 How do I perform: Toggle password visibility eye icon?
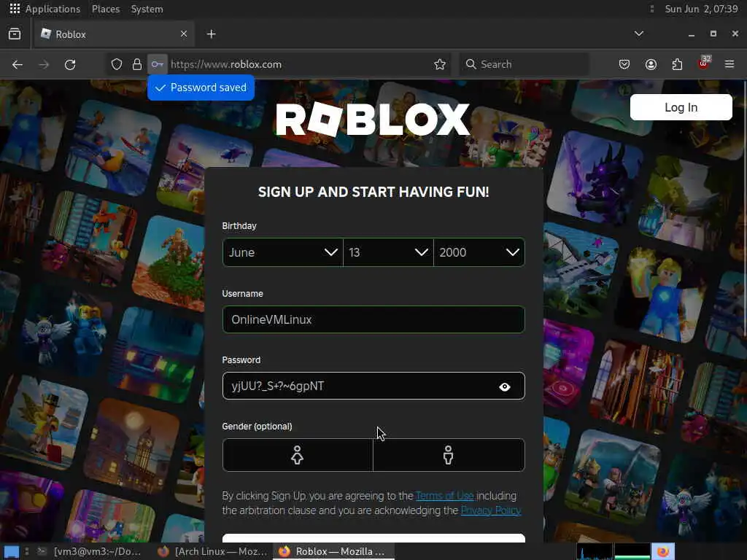(505, 386)
